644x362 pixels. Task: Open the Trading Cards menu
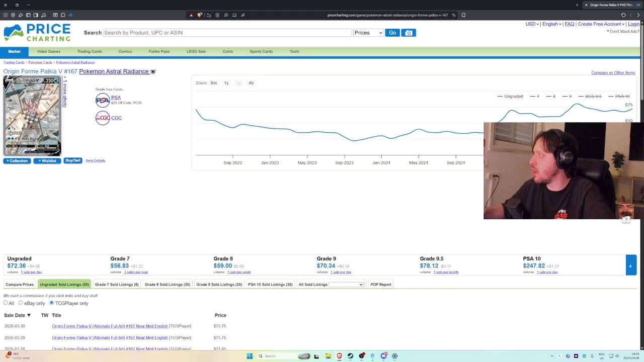tap(90, 51)
